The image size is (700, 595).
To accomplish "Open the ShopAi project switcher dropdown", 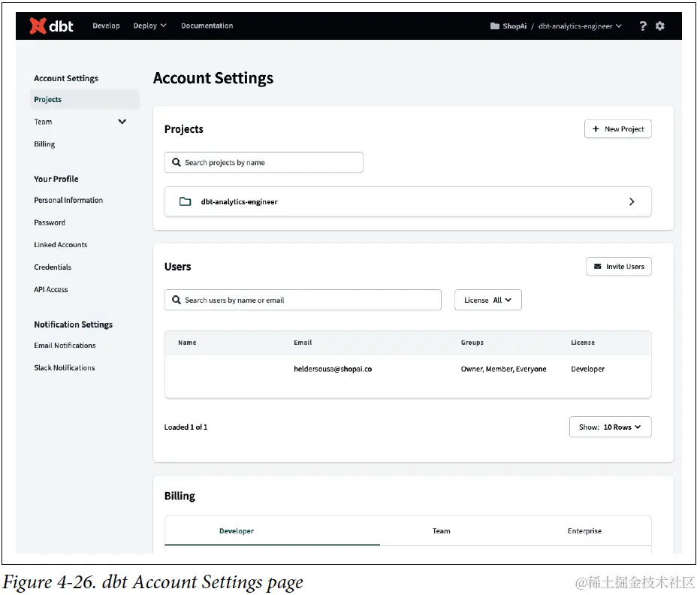I will pyautogui.click(x=557, y=26).
